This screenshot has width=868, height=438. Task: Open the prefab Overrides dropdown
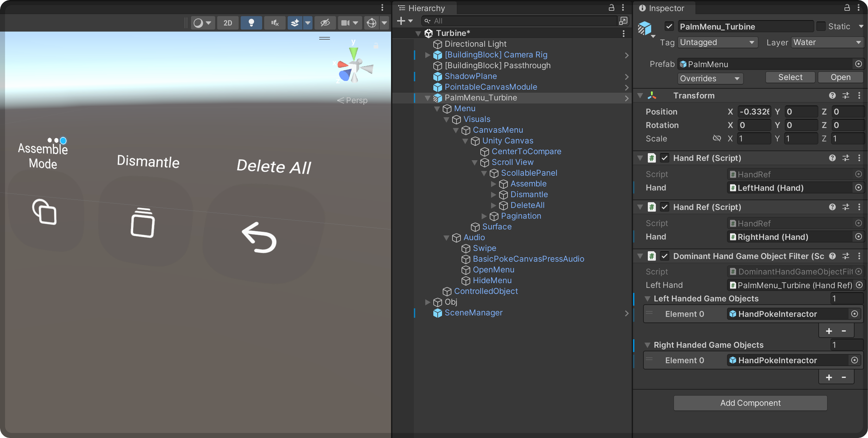coord(710,78)
